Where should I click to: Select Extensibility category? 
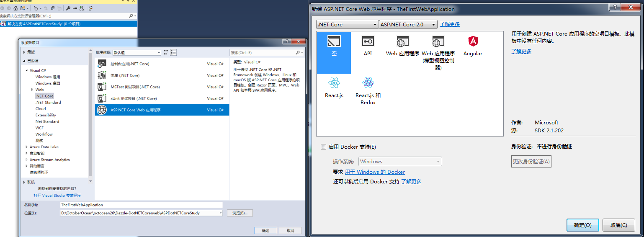pos(46,115)
